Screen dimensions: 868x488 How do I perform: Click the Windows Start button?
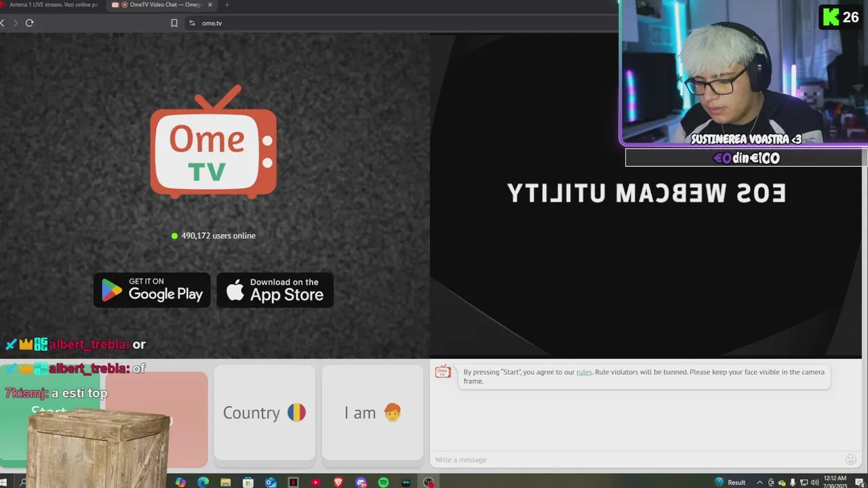[3, 483]
